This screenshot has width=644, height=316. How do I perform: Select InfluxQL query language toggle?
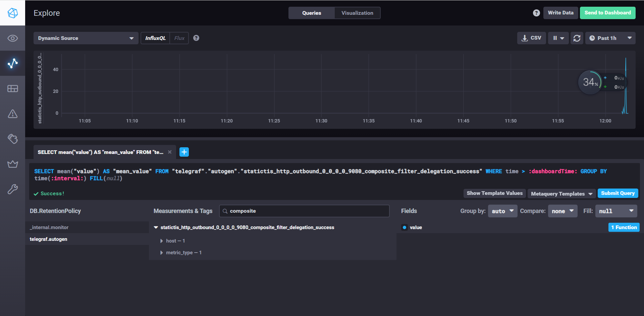(155, 38)
